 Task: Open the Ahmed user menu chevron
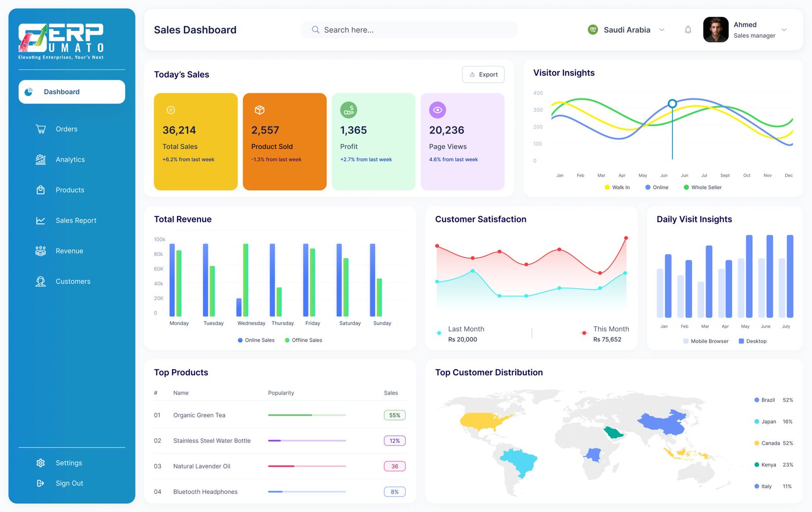pos(784,30)
